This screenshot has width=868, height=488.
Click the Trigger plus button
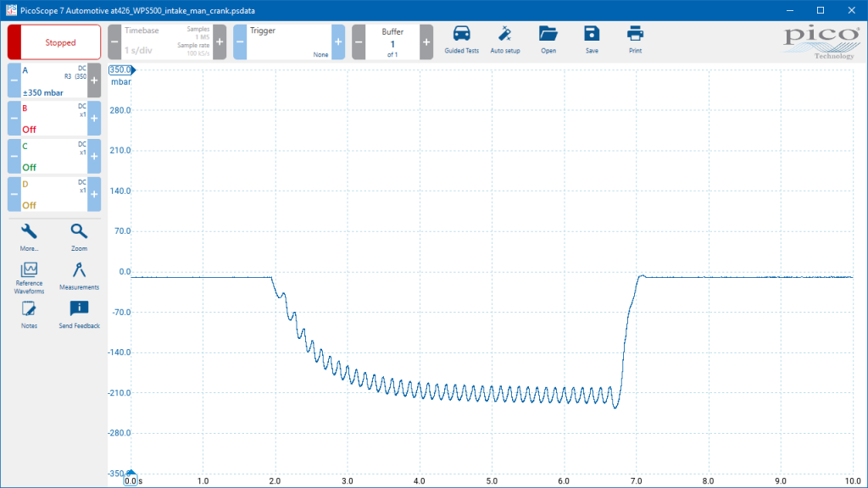(x=338, y=42)
